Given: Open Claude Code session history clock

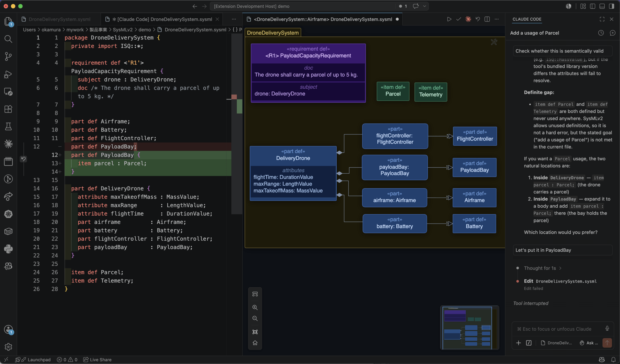Looking at the screenshot, I should 601,33.
